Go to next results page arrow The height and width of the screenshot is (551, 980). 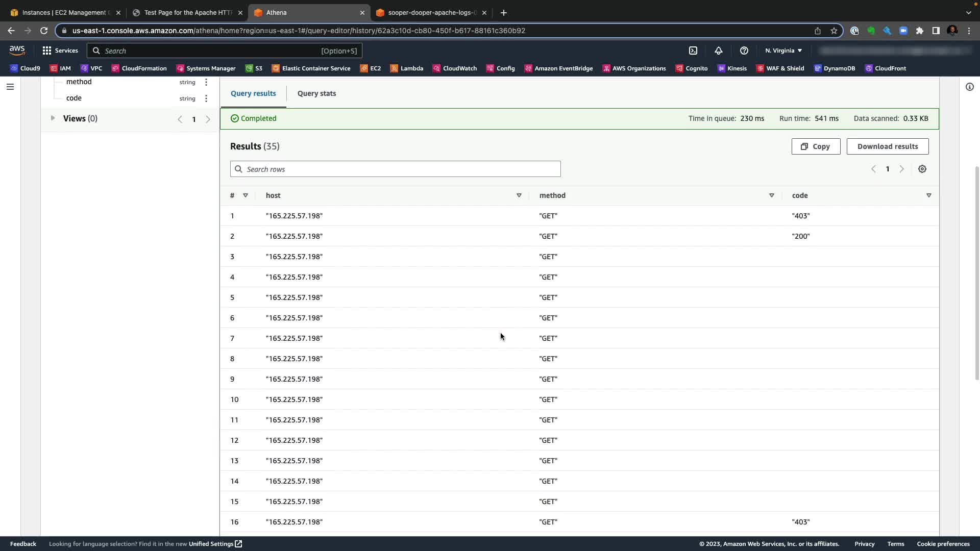[901, 169]
